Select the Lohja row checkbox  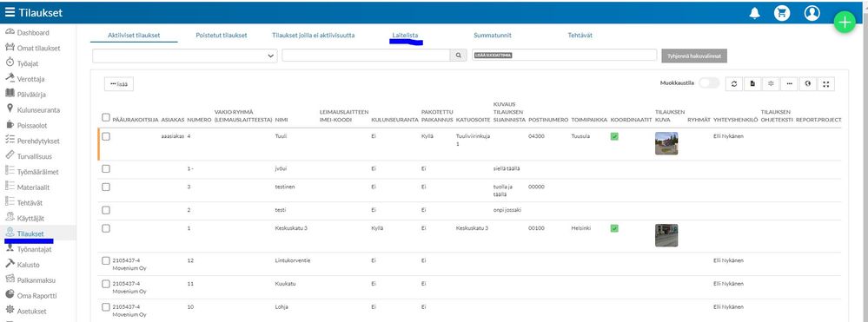[x=106, y=307]
